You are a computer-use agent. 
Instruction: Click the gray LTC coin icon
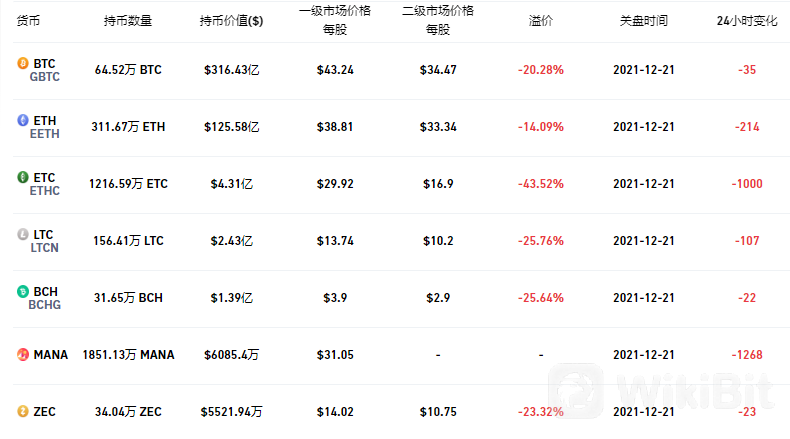tap(23, 234)
